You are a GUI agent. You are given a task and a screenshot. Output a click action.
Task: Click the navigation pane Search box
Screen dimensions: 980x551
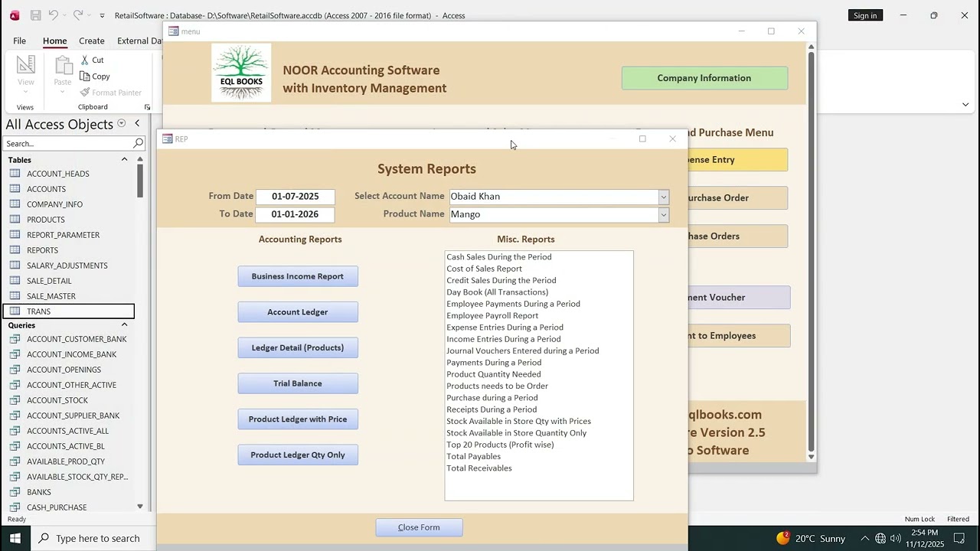(67, 143)
